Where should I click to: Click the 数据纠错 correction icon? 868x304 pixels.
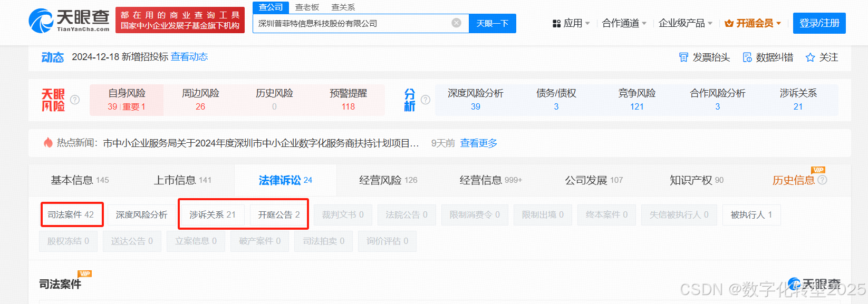(x=747, y=57)
